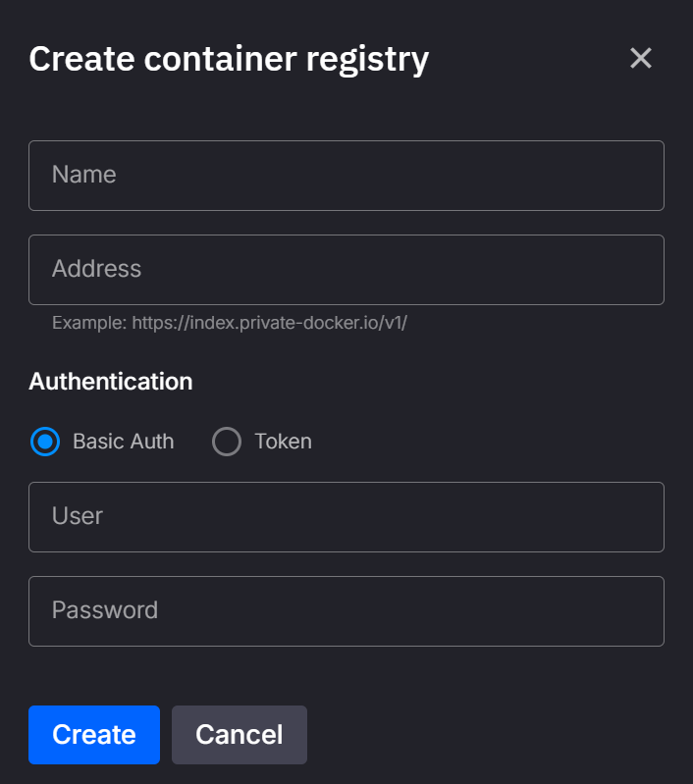Click the "Token" label text
693x784 pixels.
pyautogui.click(x=283, y=442)
